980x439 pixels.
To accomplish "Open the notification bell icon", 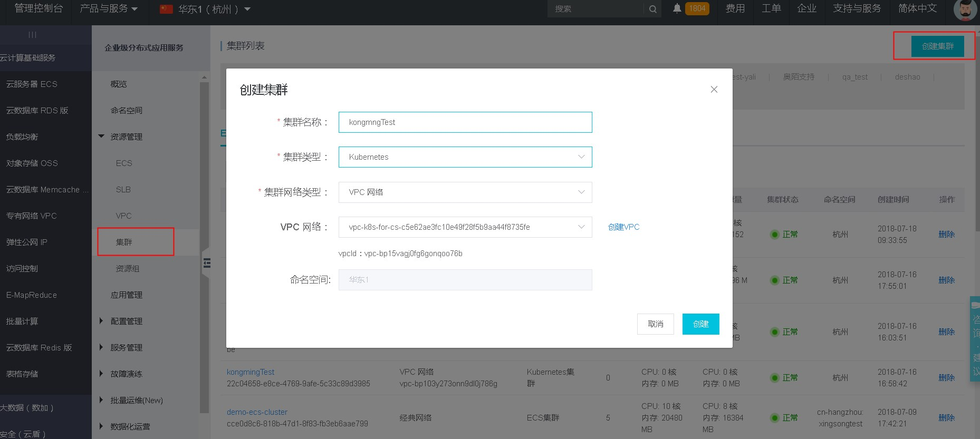I will click(x=677, y=8).
